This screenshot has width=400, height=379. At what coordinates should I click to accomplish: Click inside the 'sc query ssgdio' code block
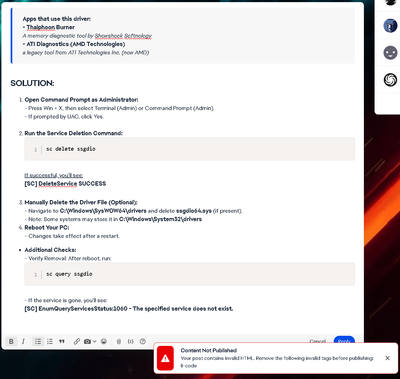point(190,274)
